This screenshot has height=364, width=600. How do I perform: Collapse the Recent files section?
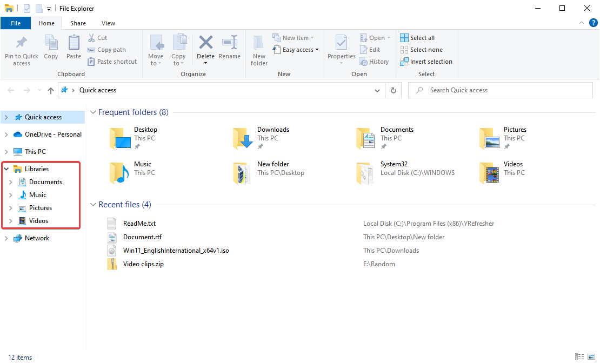pos(93,205)
